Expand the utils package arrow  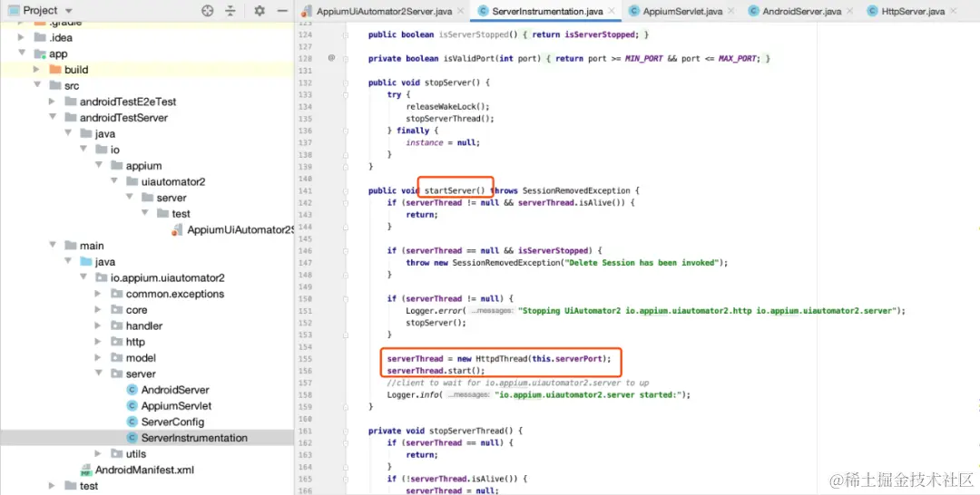pyautogui.click(x=98, y=454)
